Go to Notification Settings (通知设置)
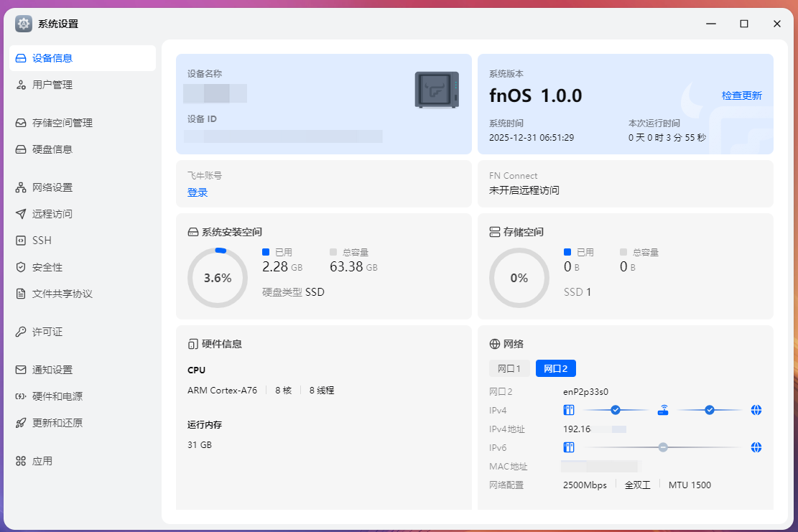This screenshot has height=532, width=798. (x=52, y=370)
